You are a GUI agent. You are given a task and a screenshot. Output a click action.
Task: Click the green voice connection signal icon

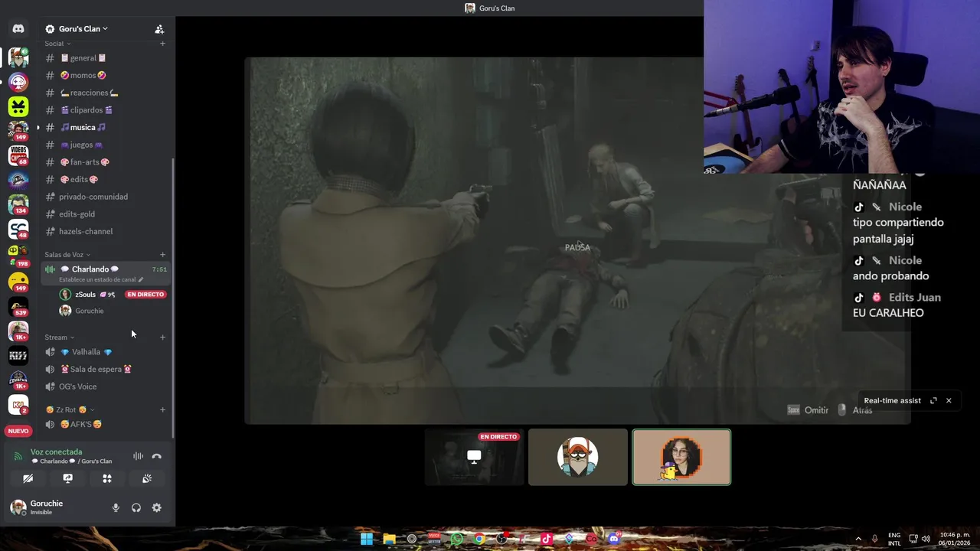(x=18, y=456)
